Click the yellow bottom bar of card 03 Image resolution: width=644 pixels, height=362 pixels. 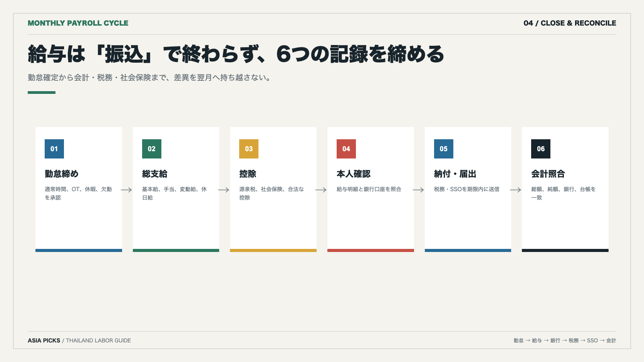coord(273,250)
